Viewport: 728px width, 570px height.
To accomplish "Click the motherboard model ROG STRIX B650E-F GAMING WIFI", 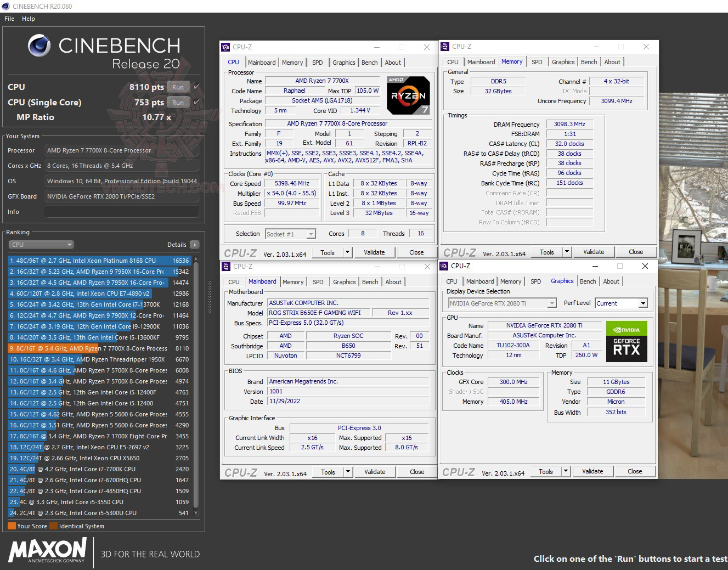I will 318,313.
